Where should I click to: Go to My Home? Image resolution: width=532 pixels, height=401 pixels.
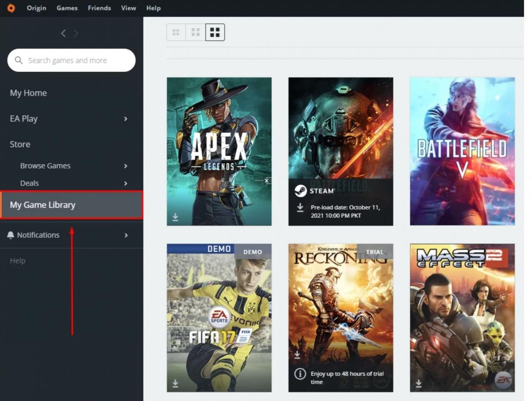pos(28,93)
